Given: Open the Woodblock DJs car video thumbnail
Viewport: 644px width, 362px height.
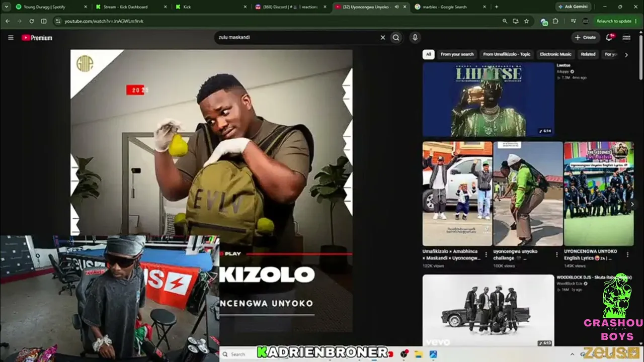Looking at the screenshot, I should 488,311.
